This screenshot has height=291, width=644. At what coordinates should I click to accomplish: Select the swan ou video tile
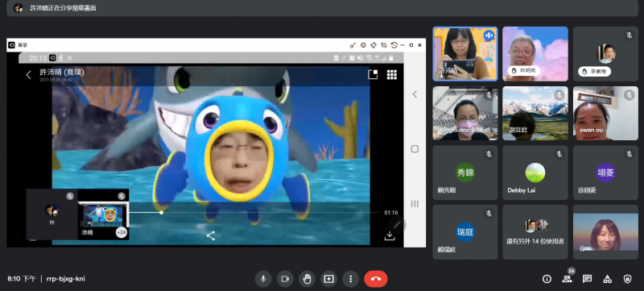click(605, 113)
